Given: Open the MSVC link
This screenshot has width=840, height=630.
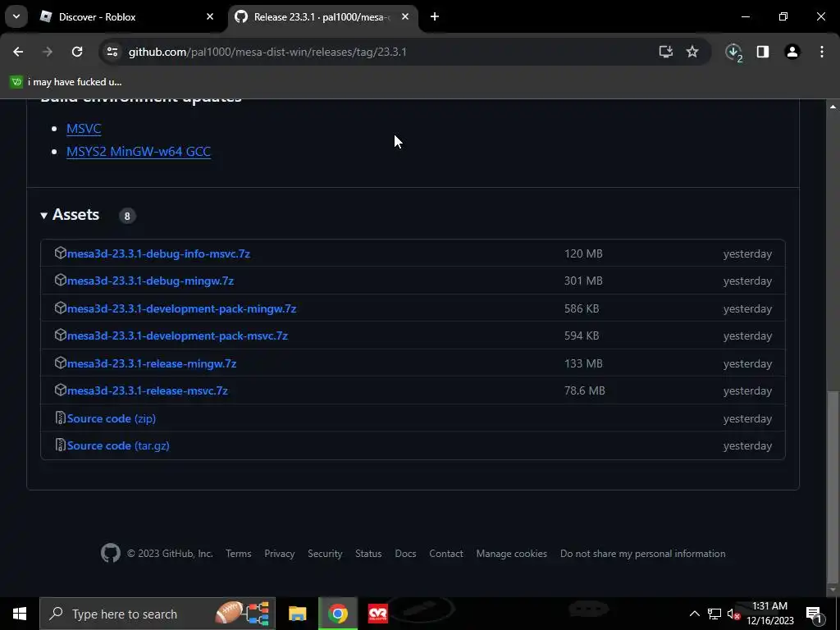Looking at the screenshot, I should tap(84, 129).
